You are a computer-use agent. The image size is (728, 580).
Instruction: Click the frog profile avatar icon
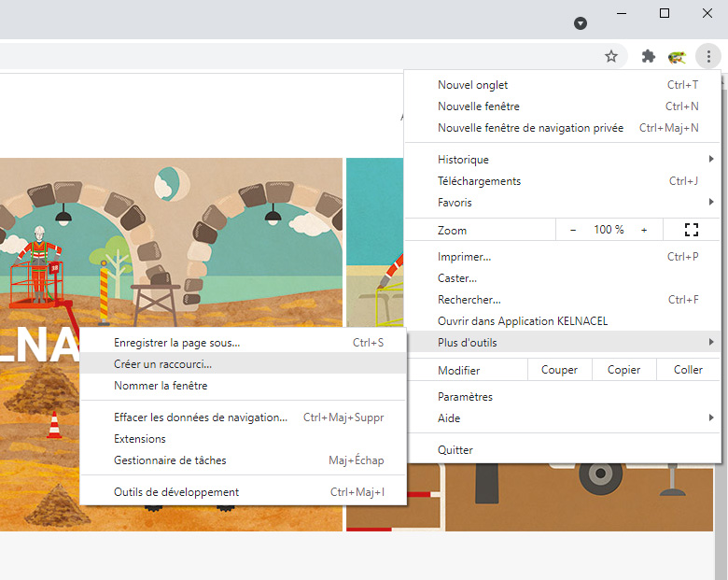(677, 57)
